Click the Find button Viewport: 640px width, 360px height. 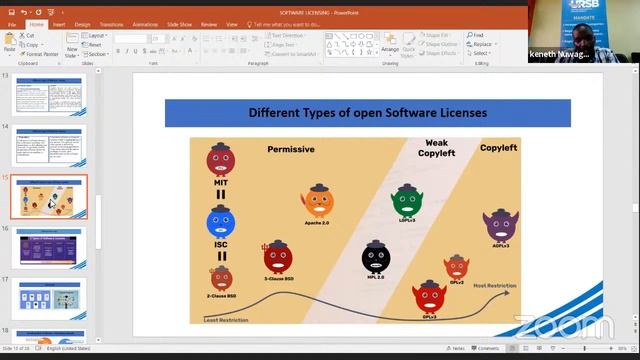click(475, 35)
